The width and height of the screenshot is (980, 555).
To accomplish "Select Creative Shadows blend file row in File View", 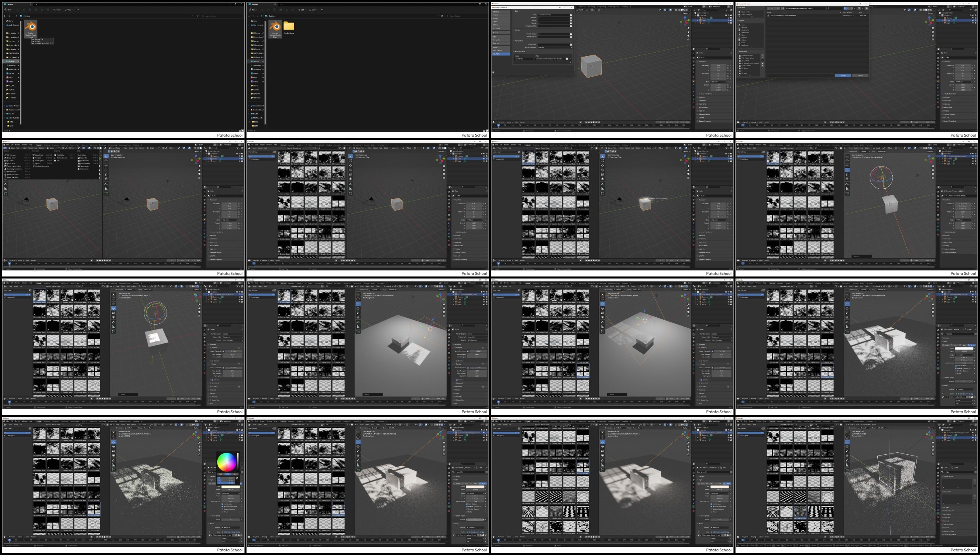I will 817,15.
